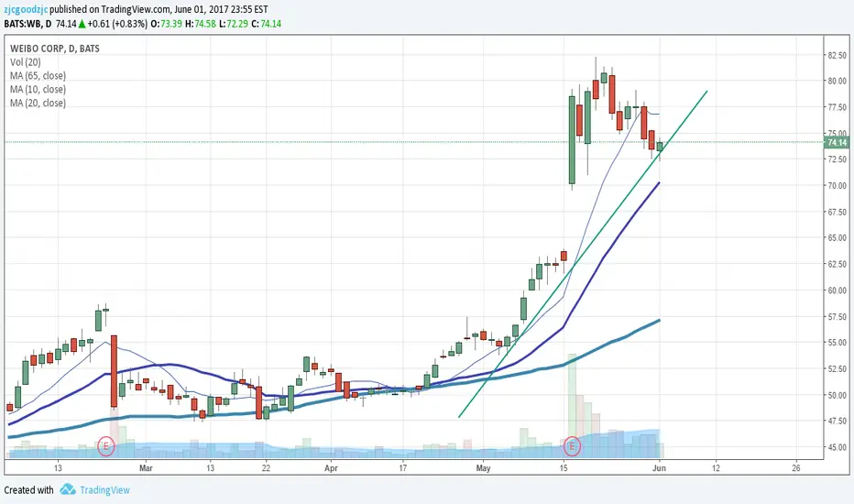Click the 77.50 price axis label
Image resolution: width=854 pixels, height=504 pixels.
[x=838, y=107]
